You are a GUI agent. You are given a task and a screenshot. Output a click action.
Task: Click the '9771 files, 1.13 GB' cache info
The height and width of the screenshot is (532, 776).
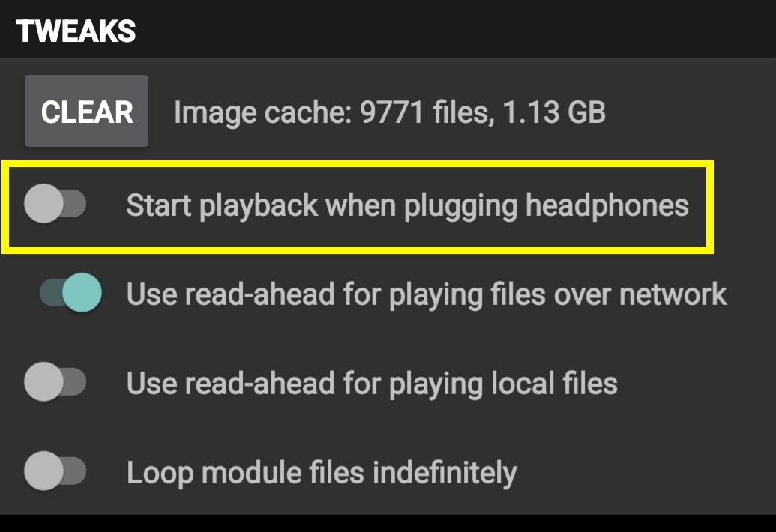[483, 112]
